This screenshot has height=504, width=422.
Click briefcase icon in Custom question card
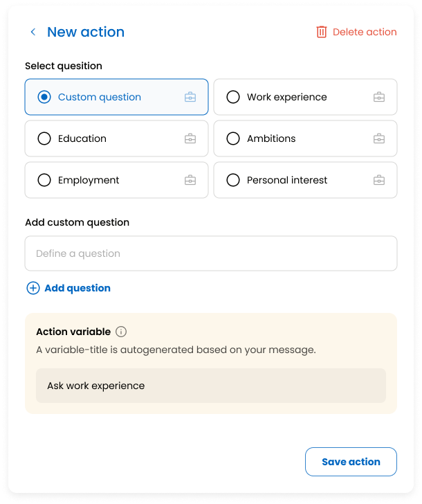pos(190,97)
